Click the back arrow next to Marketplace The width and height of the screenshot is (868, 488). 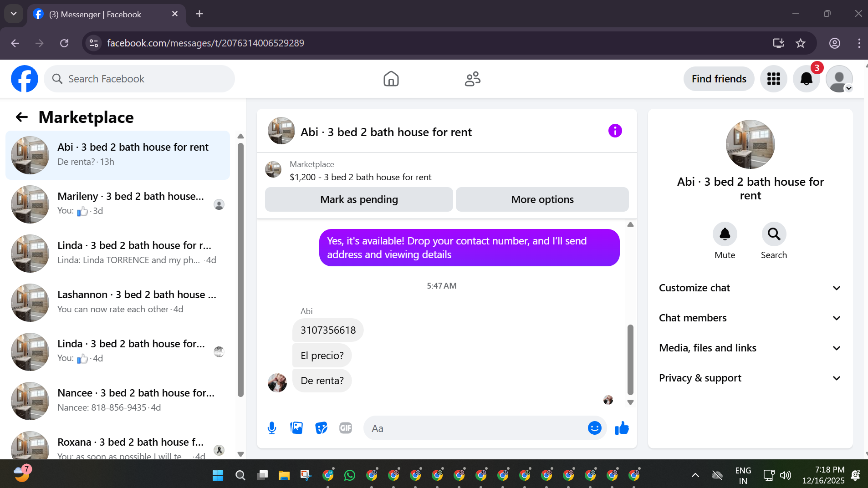tap(22, 117)
